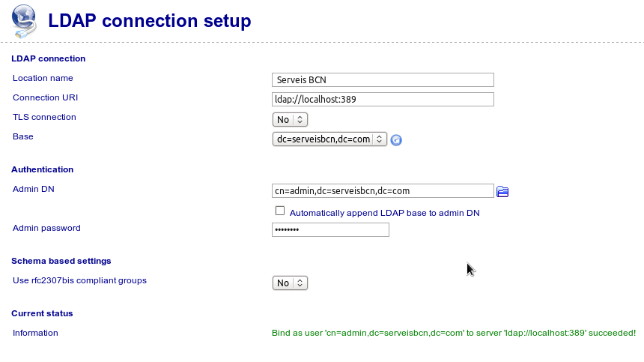Click the LDAP globe logo icon
Screen dimensions: 644x362
coord(24,20)
